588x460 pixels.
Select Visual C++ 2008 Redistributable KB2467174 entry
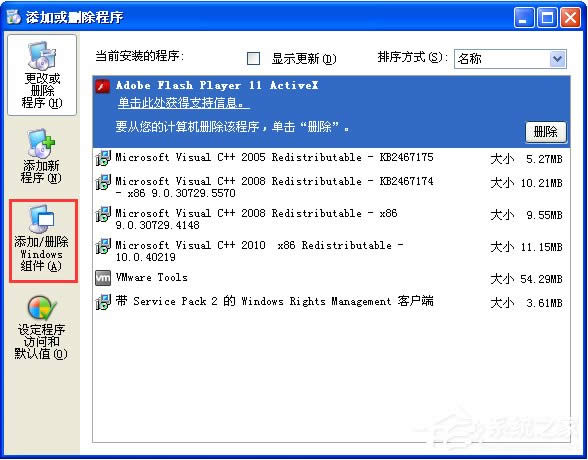click(332, 187)
